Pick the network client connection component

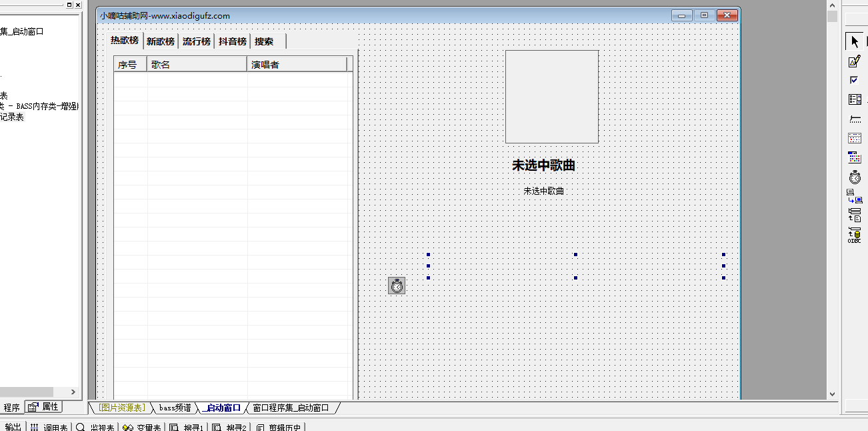pyautogui.click(x=855, y=196)
